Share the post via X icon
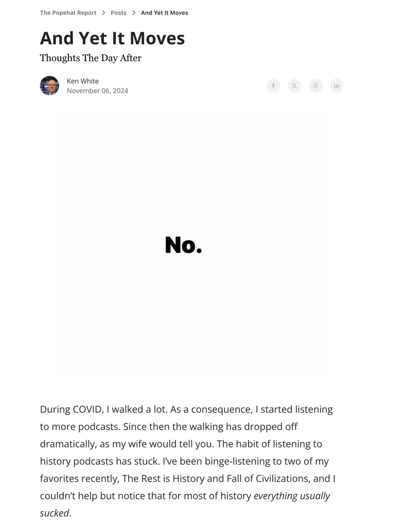 294,86
